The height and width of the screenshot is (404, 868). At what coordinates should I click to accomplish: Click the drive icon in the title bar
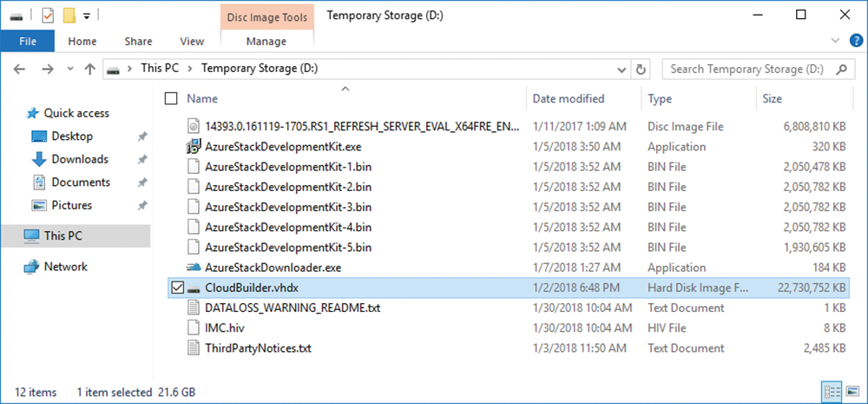tap(16, 16)
